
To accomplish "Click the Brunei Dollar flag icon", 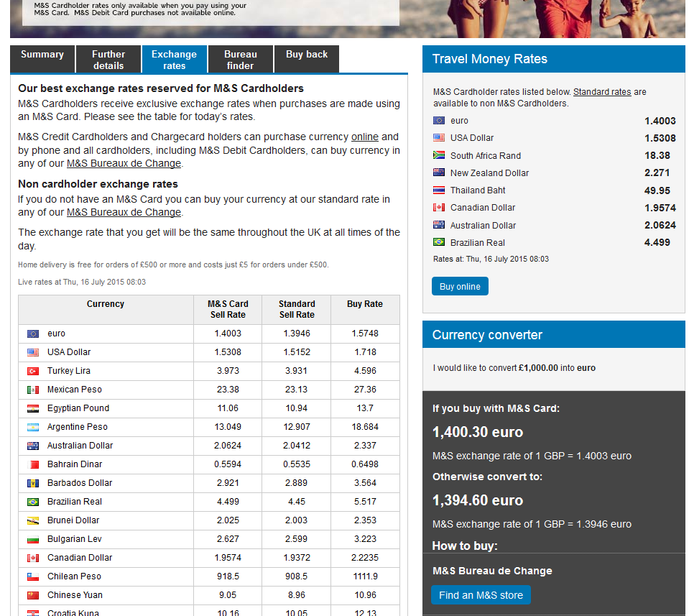I will [33, 521].
